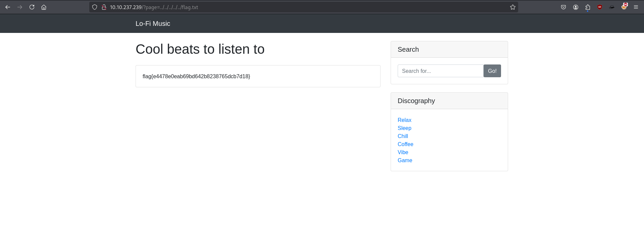Viewport: 644px width, 225px height.
Task: Click the Go! search button
Action: pos(492,71)
